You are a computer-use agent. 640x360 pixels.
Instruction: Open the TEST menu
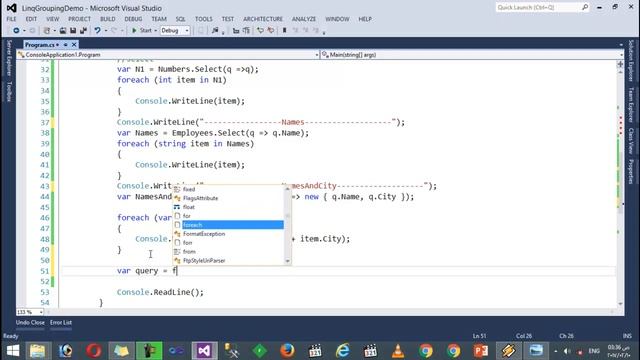(228, 19)
